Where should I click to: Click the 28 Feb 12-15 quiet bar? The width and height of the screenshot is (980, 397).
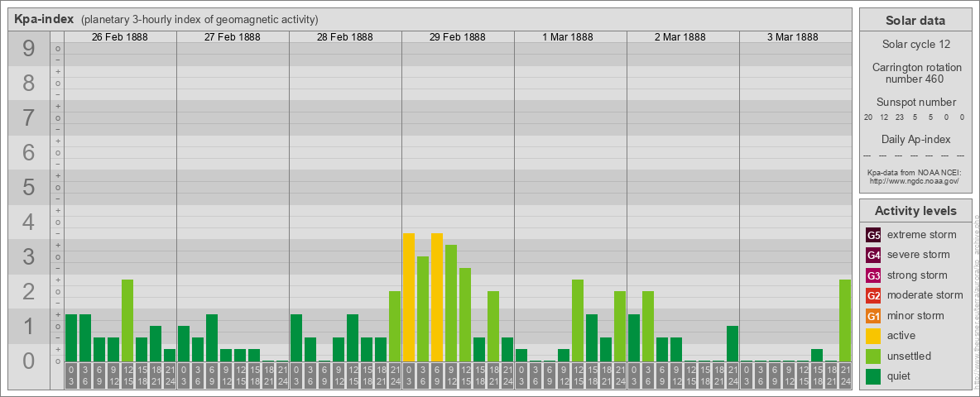point(353,337)
